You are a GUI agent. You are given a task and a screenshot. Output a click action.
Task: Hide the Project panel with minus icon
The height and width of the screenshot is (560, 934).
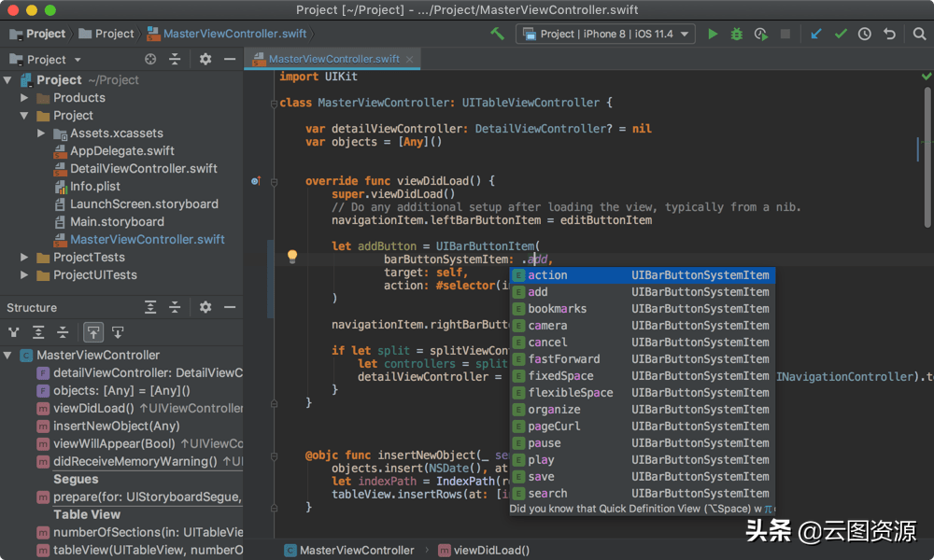pos(230,59)
